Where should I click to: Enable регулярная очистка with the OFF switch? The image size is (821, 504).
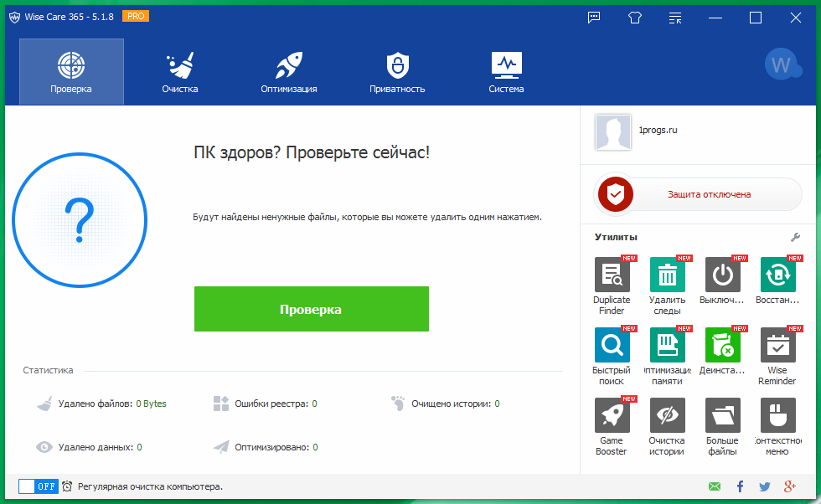38,486
